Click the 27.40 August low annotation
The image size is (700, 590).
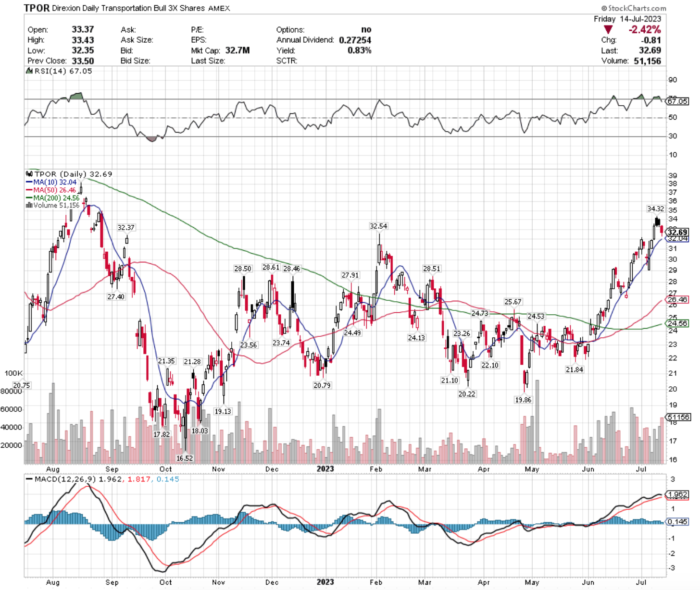[116, 297]
